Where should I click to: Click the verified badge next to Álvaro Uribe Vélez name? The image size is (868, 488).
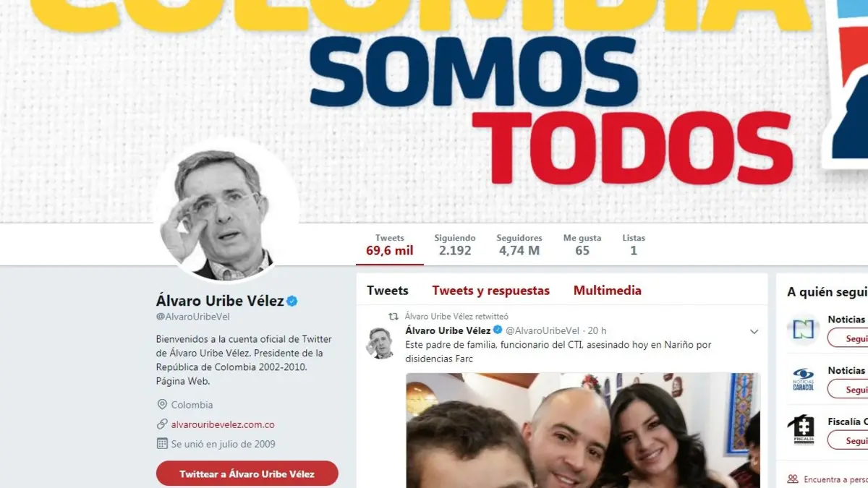point(293,301)
